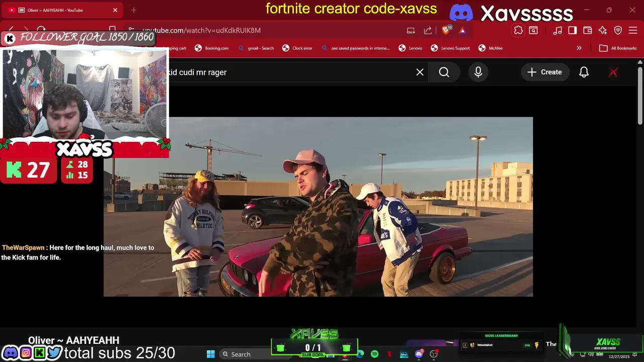
Task: Open Netflix from the taskbar
Action: click(x=389, y=354)
